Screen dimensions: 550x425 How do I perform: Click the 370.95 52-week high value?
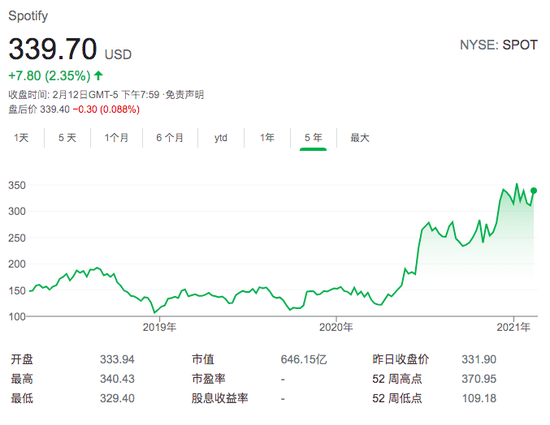point(479,379)
